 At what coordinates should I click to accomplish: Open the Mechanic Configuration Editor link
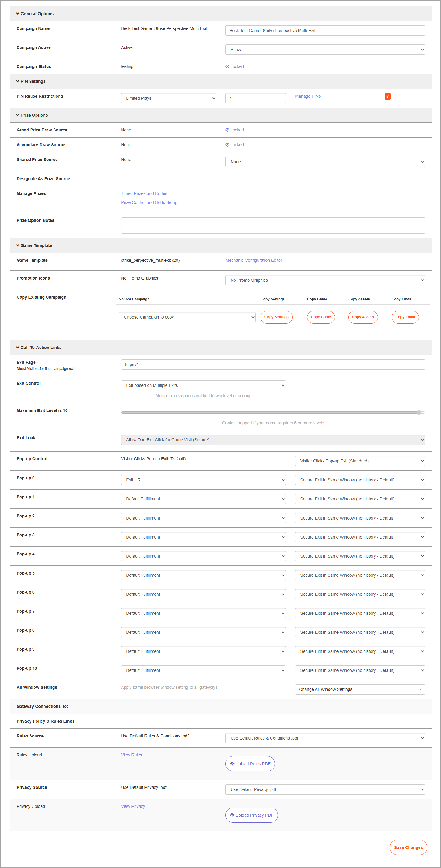click(254, 261)
